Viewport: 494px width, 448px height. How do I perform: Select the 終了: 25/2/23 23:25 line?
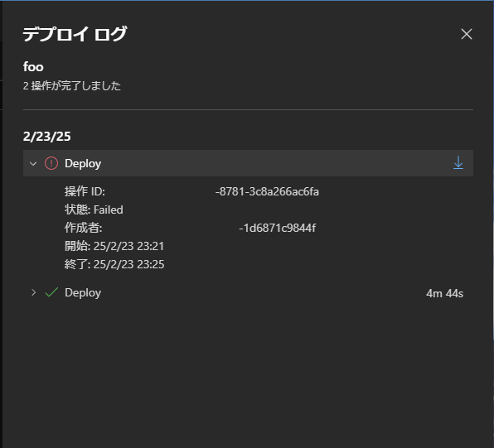click(x=114, y=264)
